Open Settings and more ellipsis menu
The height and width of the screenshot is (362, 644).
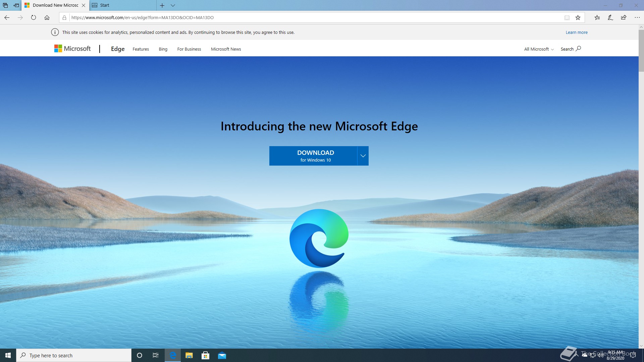tap(637, 17)
